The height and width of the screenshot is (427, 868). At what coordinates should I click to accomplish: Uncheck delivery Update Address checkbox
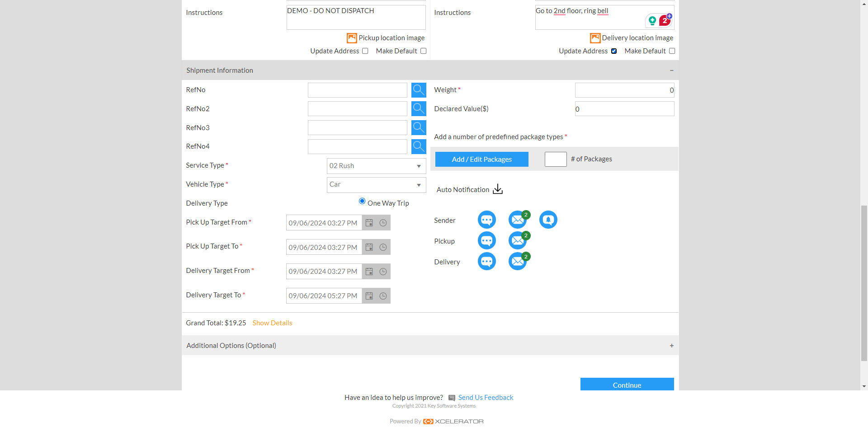(614, 51)
